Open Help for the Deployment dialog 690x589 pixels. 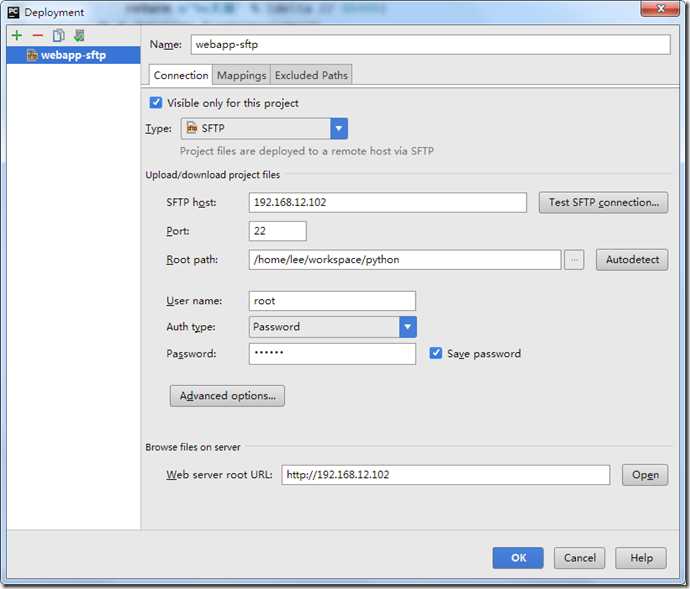point(641,558)
